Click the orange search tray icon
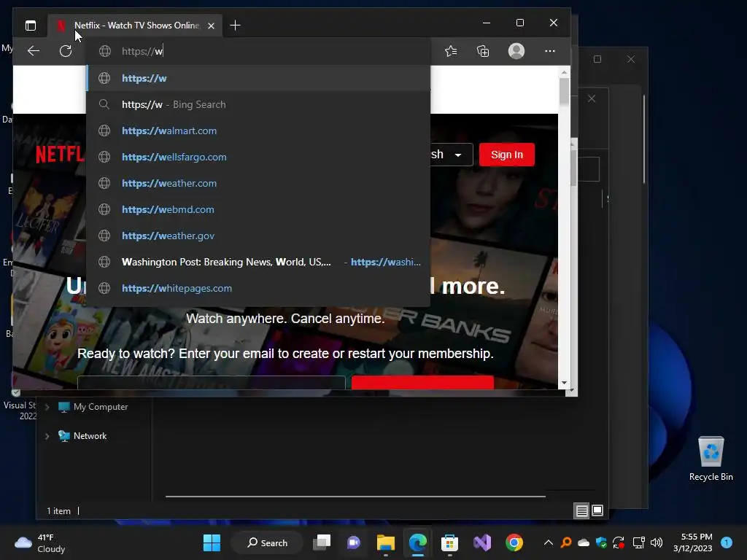 click(566, 542)
